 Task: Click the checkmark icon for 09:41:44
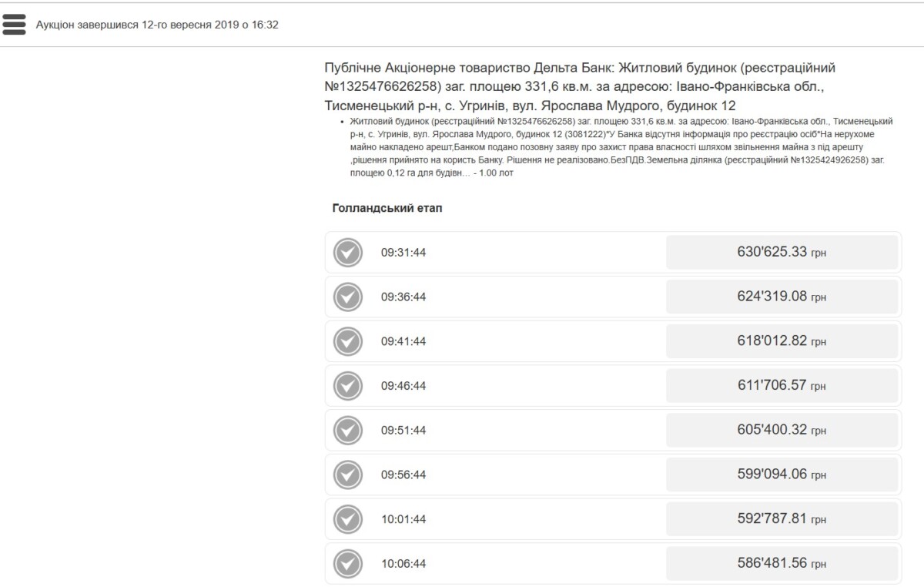(x=348, y=341)
